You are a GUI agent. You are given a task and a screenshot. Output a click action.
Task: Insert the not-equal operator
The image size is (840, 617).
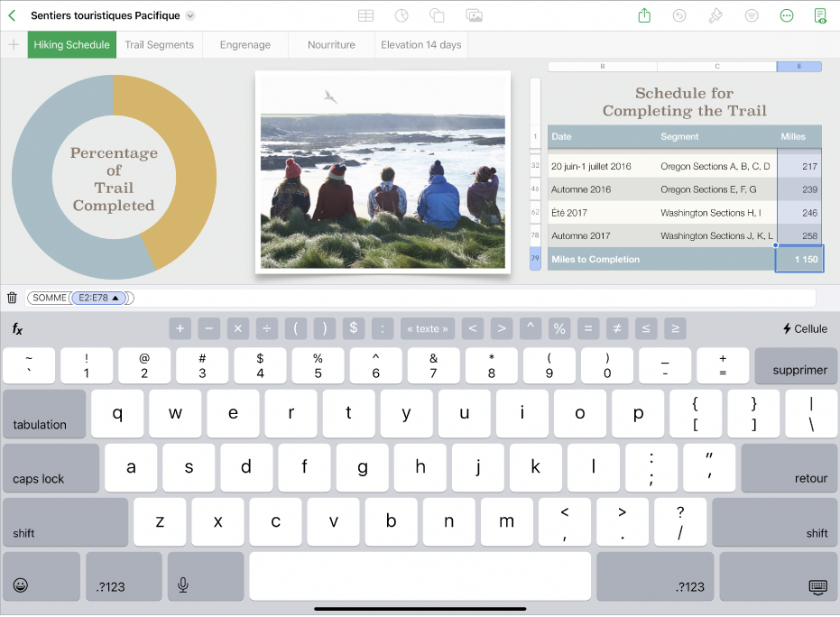[x=617, y=329]
